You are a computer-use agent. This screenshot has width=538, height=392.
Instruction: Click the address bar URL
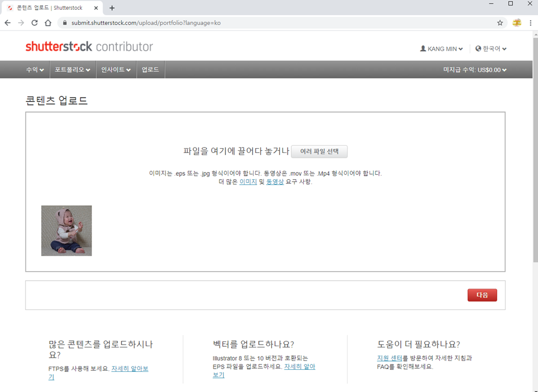click(x=146, y=23)
